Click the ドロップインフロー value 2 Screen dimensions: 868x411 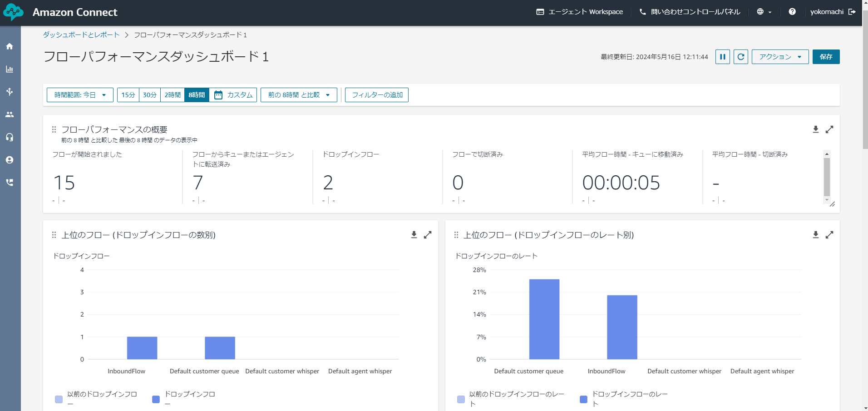point(328,183)
